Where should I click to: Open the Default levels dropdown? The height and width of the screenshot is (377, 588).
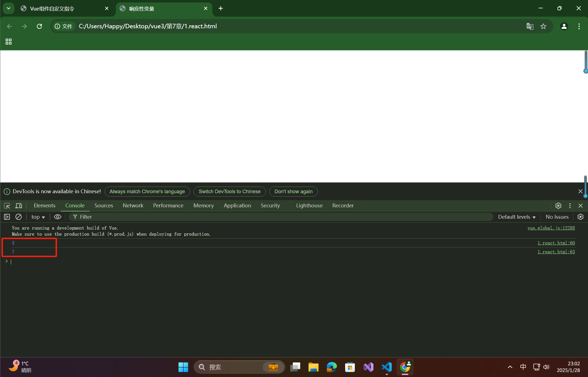(516, 217)
